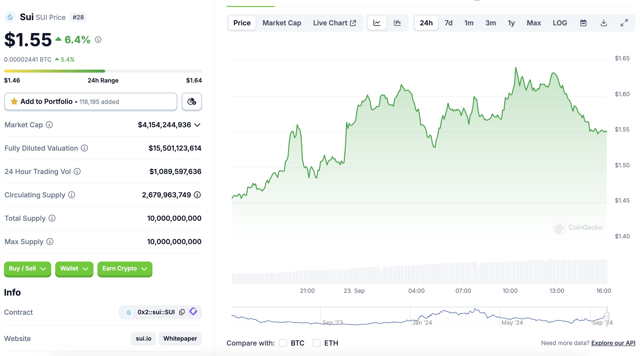Switch to line chart view icon
This screenshot has height=356, width=644.
click(x=377, y=23)
